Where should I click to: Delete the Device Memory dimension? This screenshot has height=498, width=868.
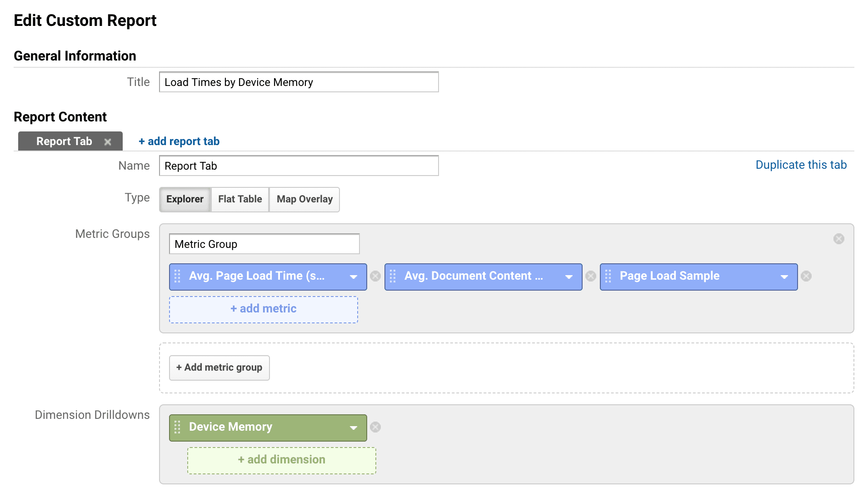[x=375, y=427]
